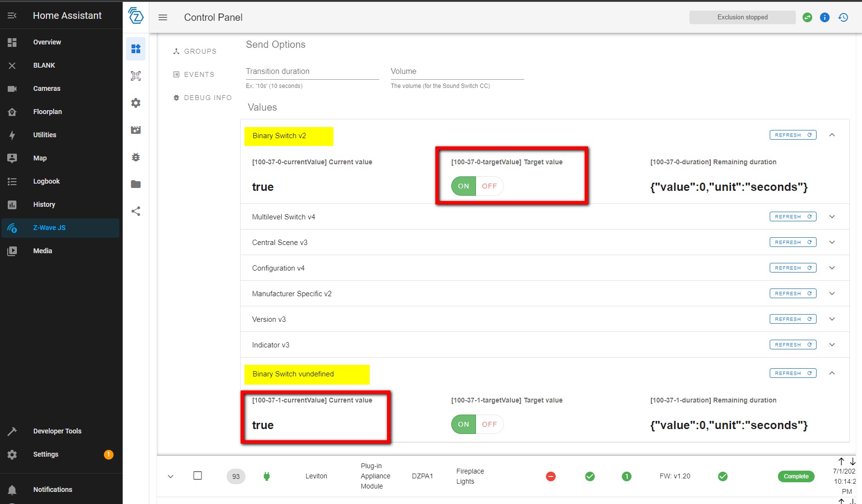Click the Transition duration input field

tap(312, 72)
